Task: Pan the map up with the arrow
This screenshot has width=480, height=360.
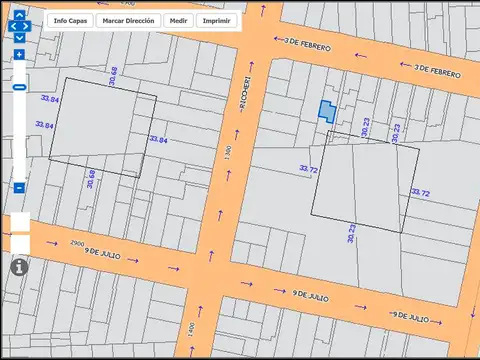Action: [20, 15]
